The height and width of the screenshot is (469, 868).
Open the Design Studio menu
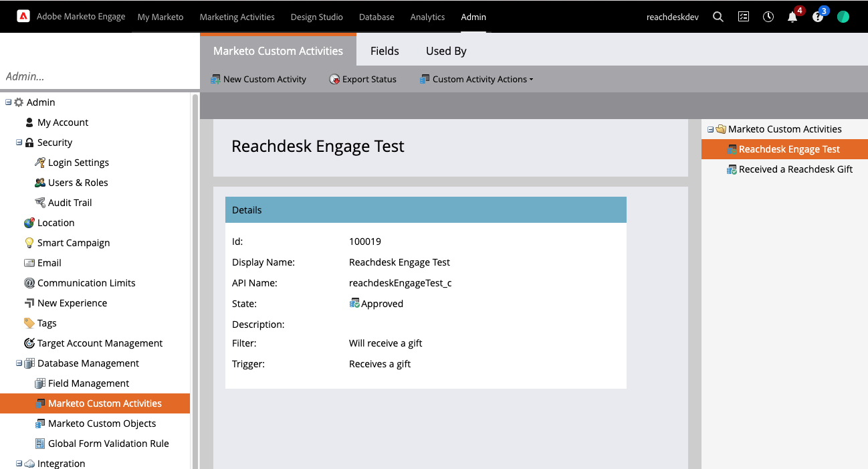[x=317, y=17]
